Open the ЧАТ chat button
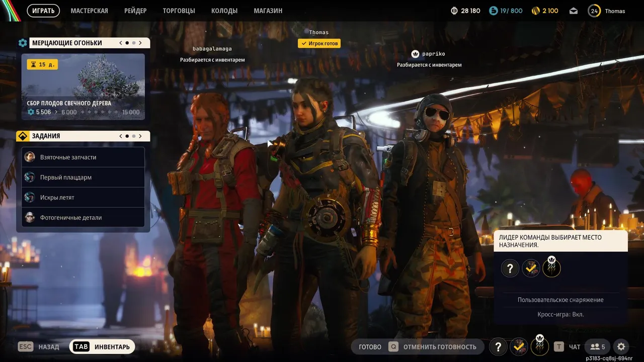Viewport: 644px width, 362px height. tap(568, 347)
